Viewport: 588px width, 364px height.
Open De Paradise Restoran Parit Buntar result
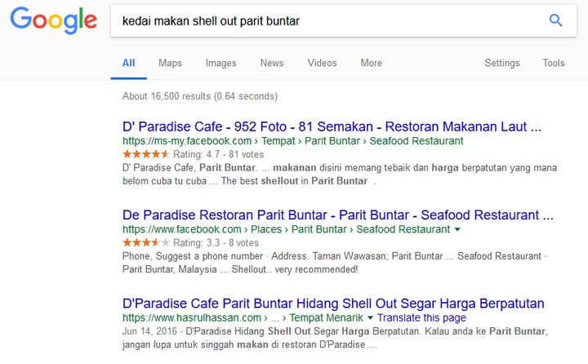pos(338,215)
